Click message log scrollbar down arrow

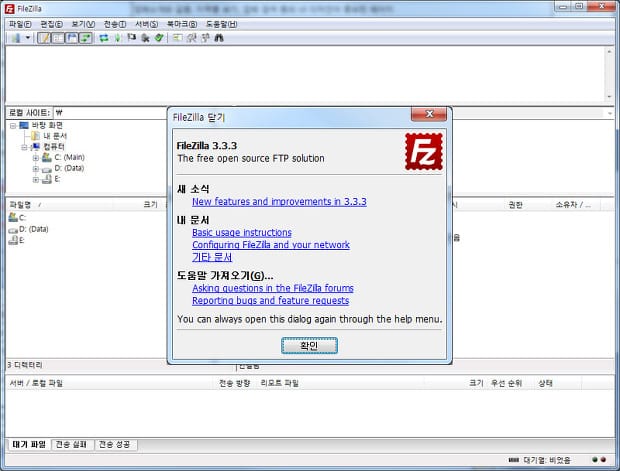tap(609, 96)
